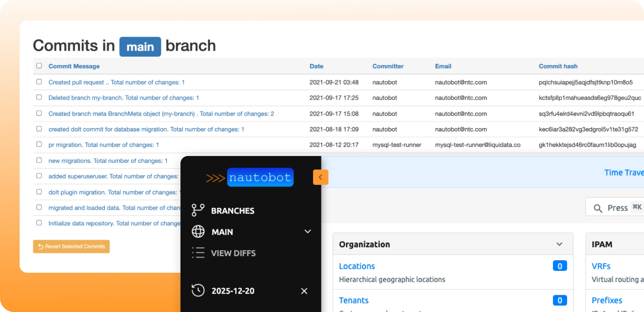Click the globe icon beside MAIN
The height and width of the screenshot is (312, 644).
[198, 232]
